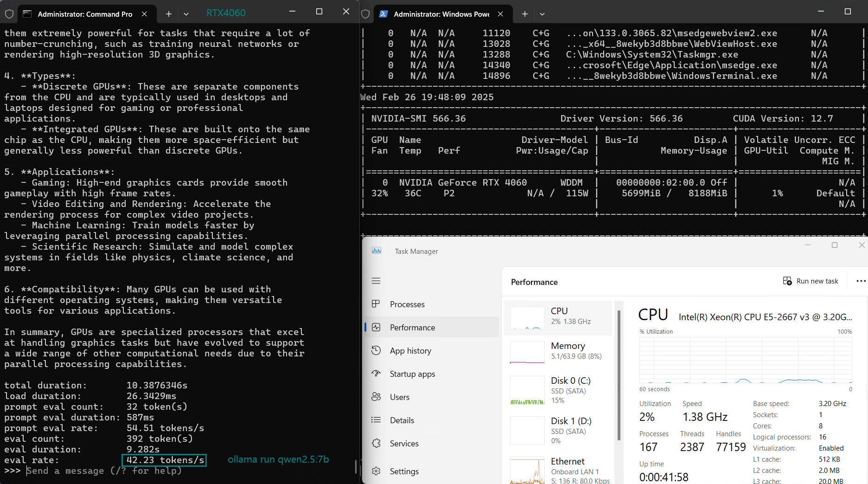
Task: Expand Command Prompt new tab dropdown arrow
Action: [x=186, y=14]
